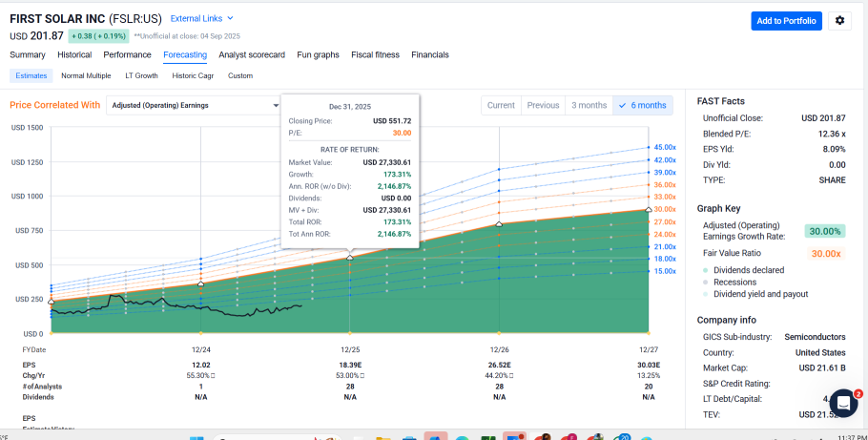Click the Add to Portfolio button
The image size is (868, 440).
pyautogui.click(x=786, y=21)
